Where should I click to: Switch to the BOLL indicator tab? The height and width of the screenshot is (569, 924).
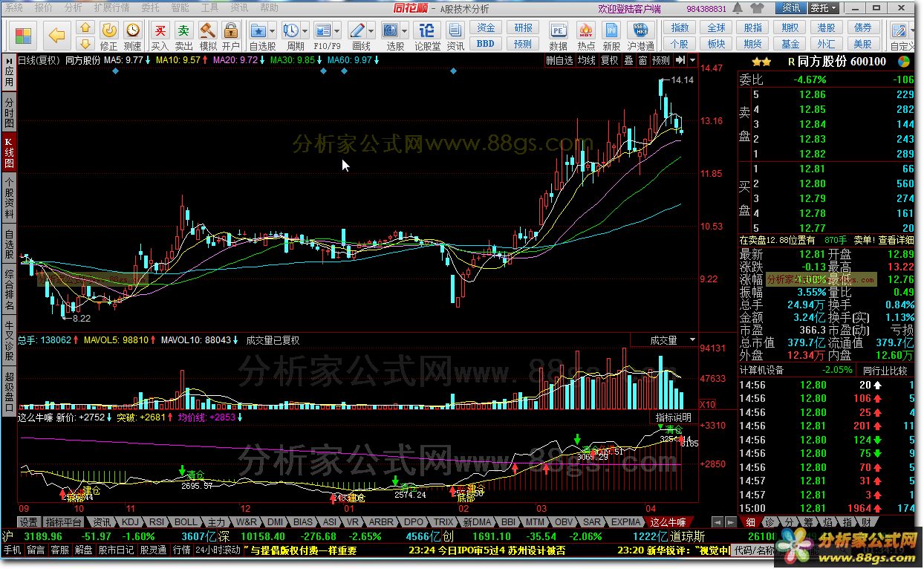(x=186, y=522)
